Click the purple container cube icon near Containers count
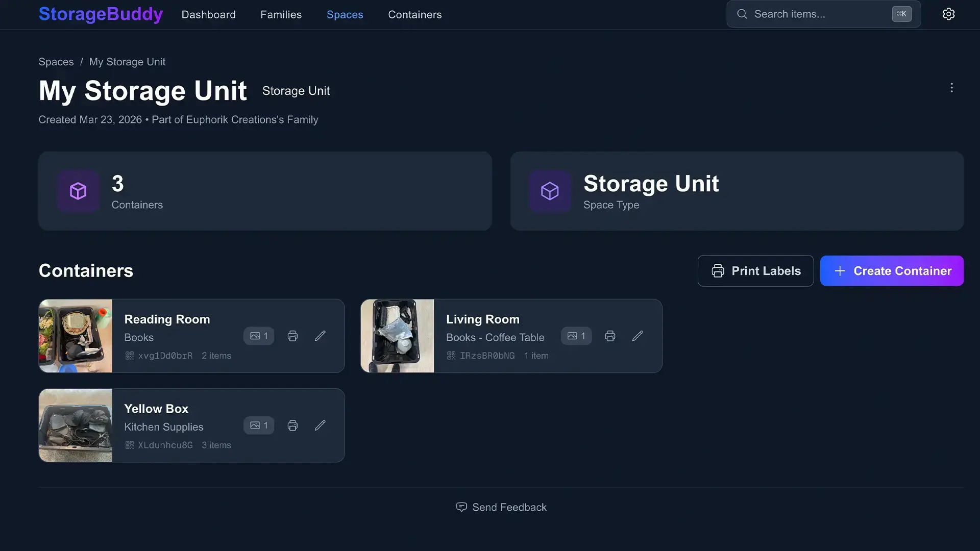 (x=78, y=191)
